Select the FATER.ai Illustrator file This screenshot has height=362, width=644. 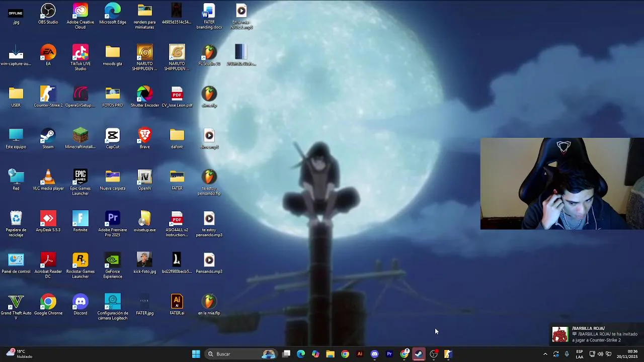coord(177,305)
